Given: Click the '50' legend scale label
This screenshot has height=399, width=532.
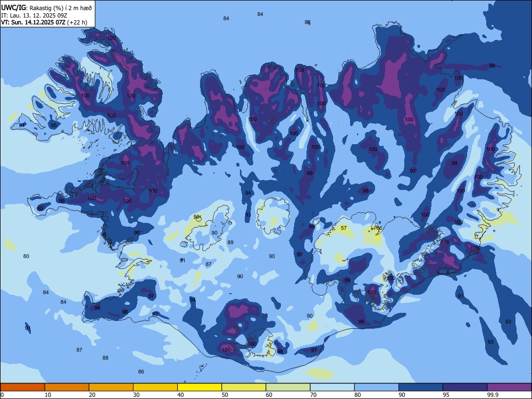Looking at the screenshot, I should [225, 395].
